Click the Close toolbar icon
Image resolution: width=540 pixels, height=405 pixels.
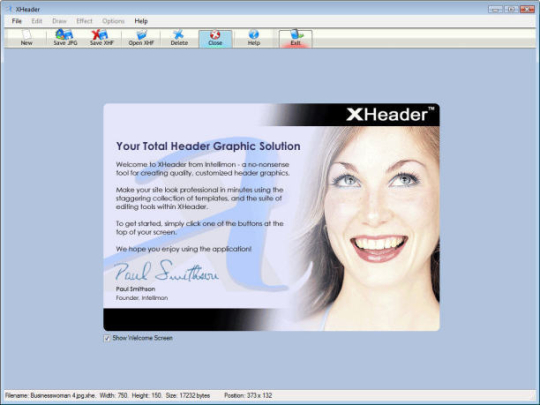(215, 38)
